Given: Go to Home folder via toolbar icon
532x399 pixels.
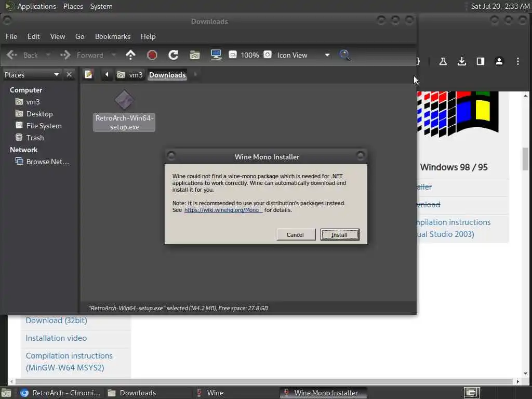Looking at the screenshot, I should [x=195, y=55].
